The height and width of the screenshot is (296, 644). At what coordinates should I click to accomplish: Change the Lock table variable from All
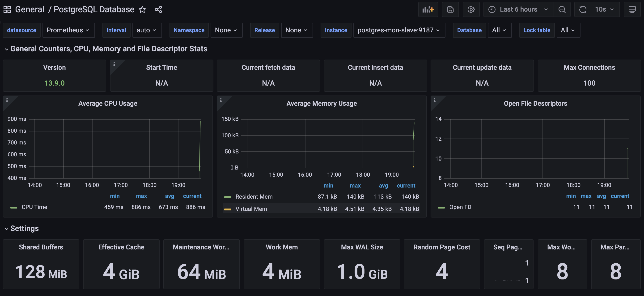click(568, 30)
